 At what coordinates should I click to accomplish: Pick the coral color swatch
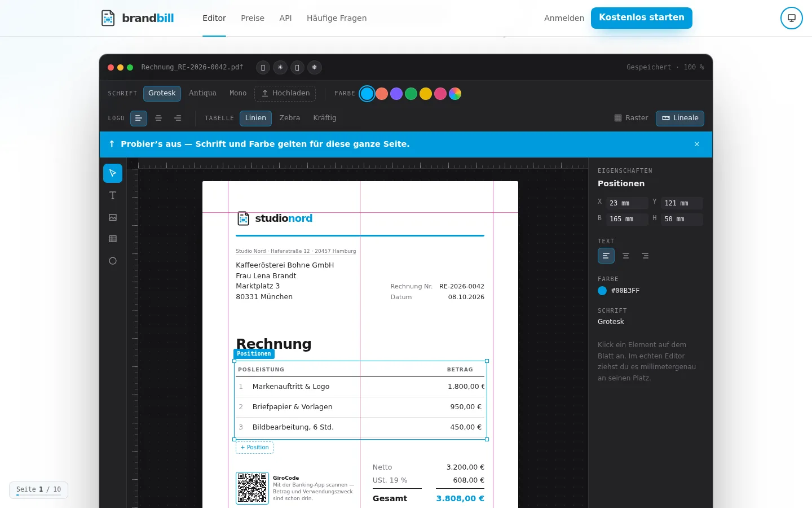point(382,94)
